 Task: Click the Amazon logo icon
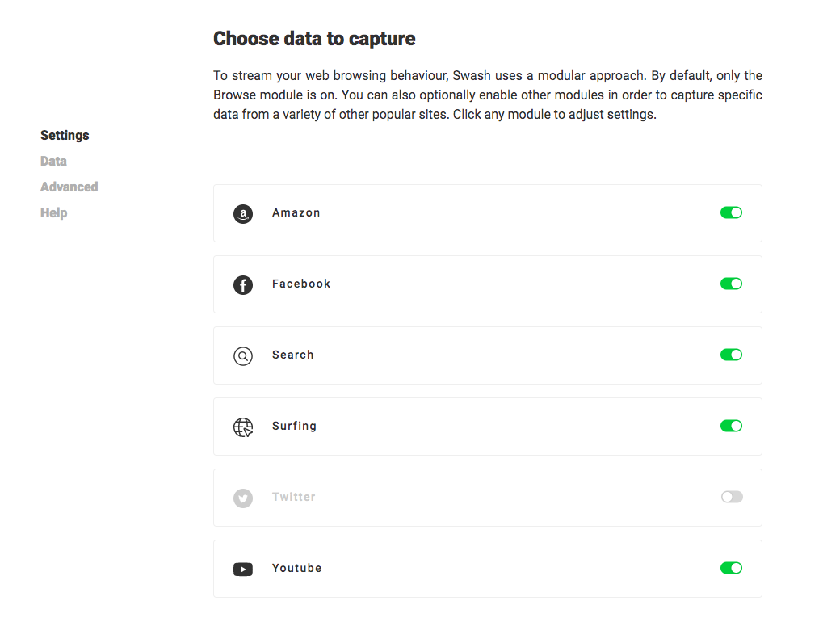[x=242, y=214]
